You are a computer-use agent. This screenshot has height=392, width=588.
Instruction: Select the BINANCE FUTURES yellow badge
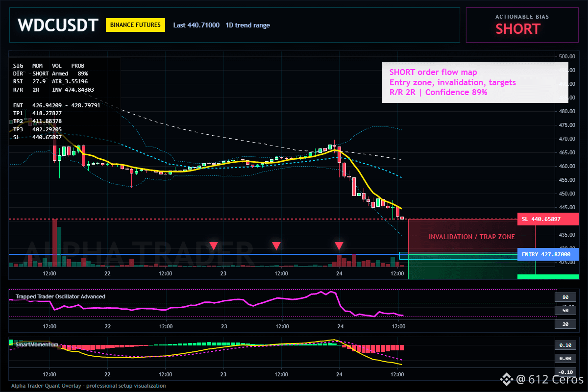(x=136, y=25)
